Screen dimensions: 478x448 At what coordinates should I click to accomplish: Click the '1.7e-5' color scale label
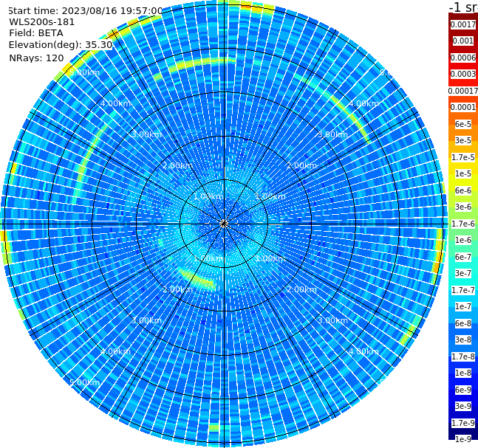[463, 157]
